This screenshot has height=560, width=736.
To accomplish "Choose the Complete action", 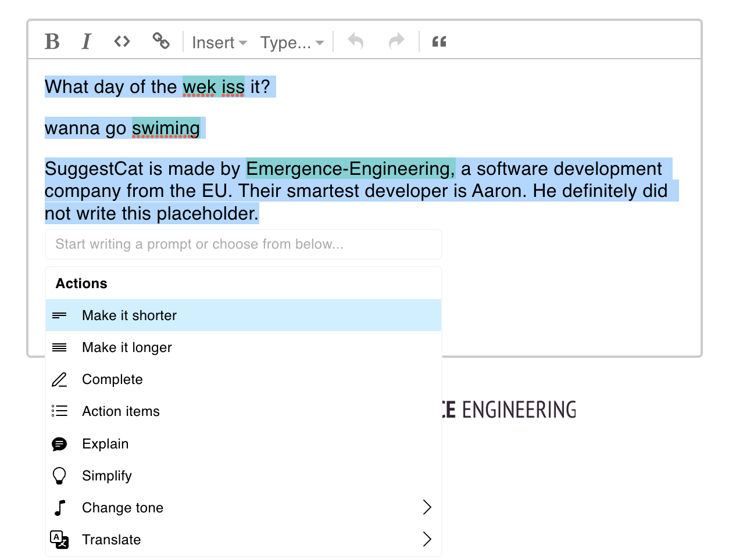I will click(244, 379).
